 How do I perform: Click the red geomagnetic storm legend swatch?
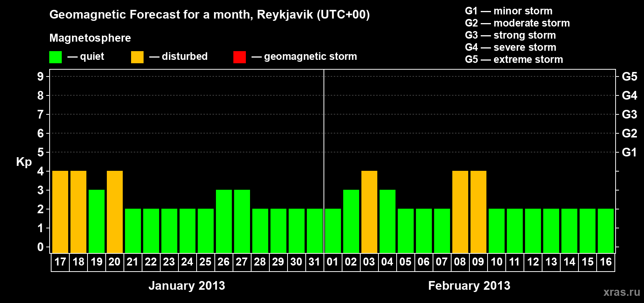click(x=239, y=57)
